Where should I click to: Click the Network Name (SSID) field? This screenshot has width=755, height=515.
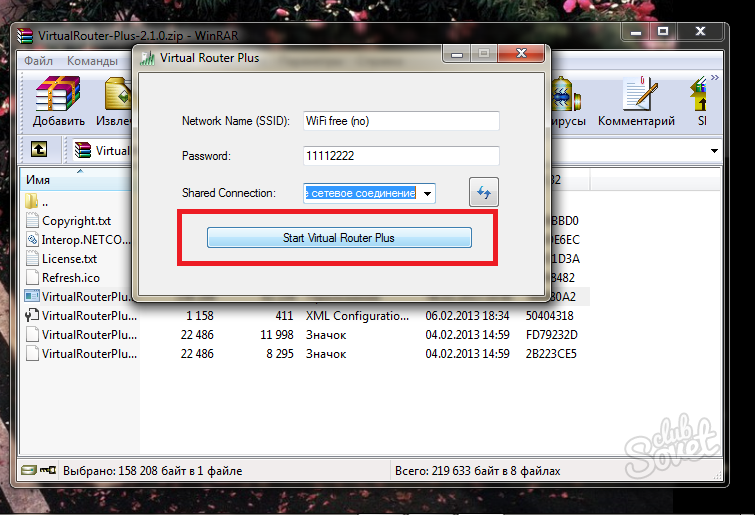400,121
